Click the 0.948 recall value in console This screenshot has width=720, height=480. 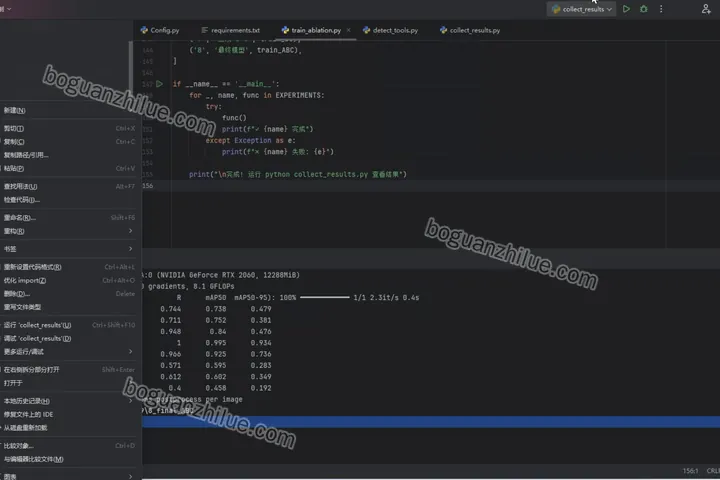170,331
